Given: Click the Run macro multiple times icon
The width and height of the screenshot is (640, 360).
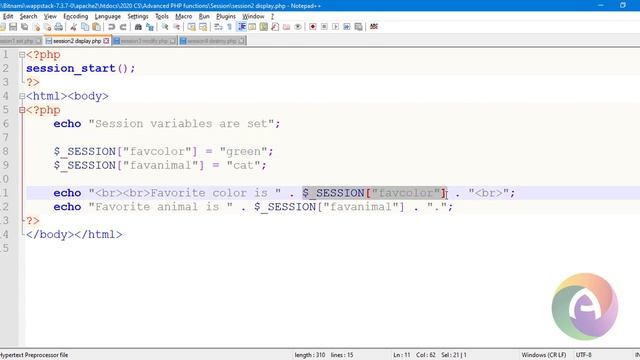Looking at the screenshot, I should [347, 27].
